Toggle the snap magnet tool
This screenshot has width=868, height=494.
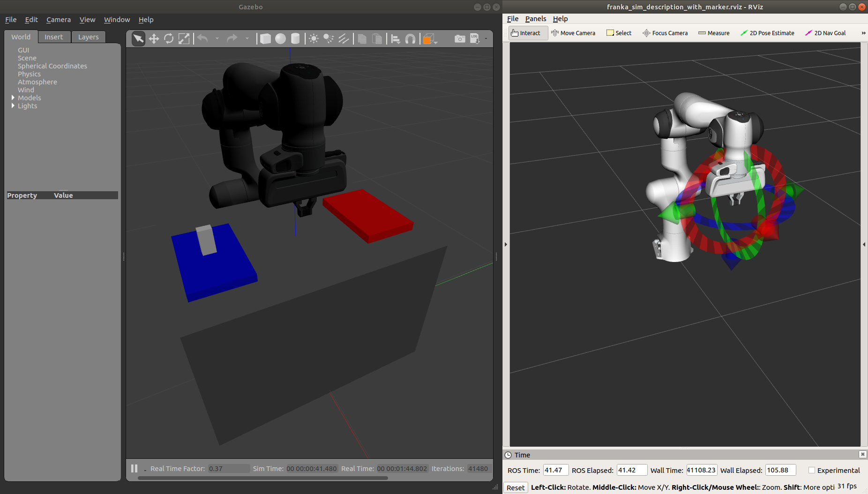pos(410,38)
